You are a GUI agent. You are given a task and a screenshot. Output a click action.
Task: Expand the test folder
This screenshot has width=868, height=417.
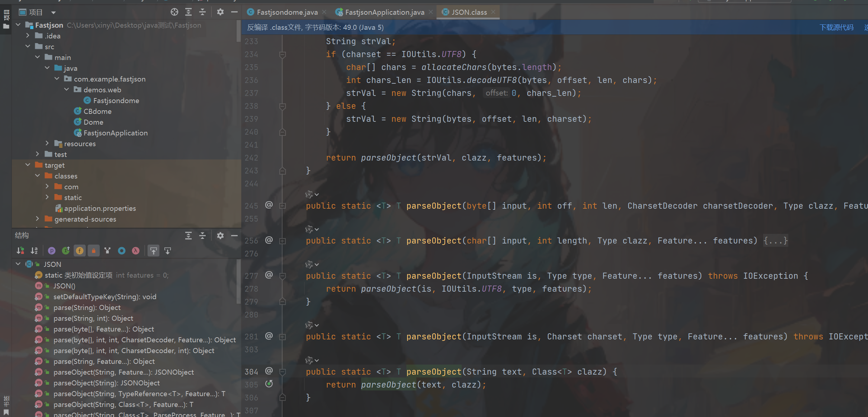pyautogui.click(x=38, y=154)
